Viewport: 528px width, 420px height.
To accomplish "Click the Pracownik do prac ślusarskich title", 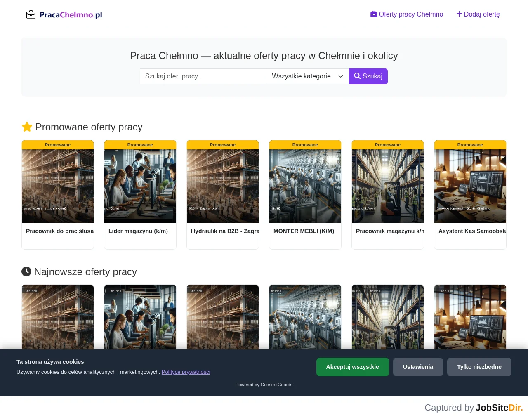I will tap(60, 231).
